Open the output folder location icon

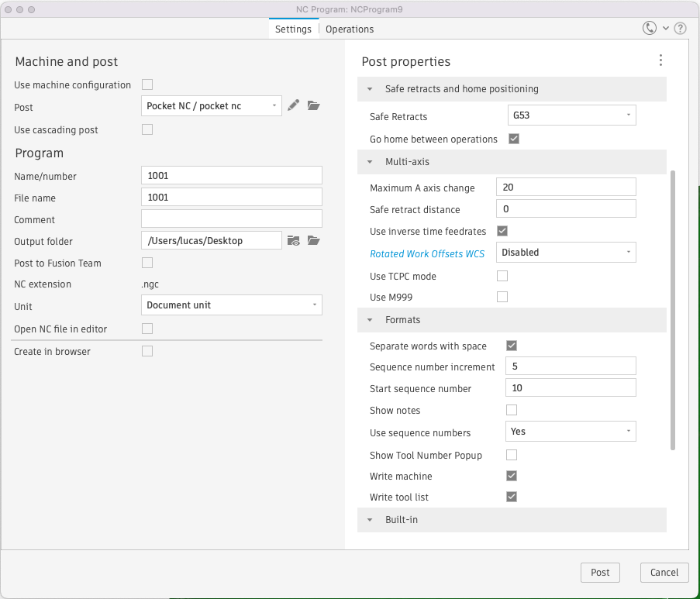click(313, 240)
